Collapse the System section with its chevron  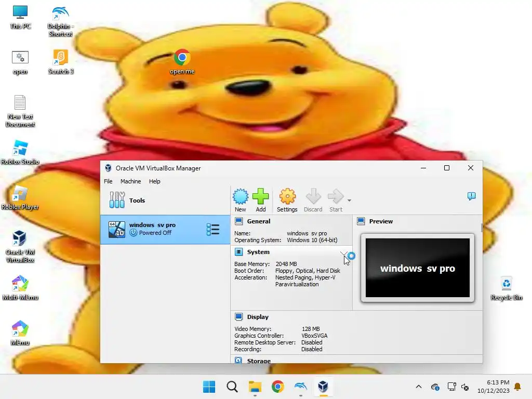pos(343,254)
